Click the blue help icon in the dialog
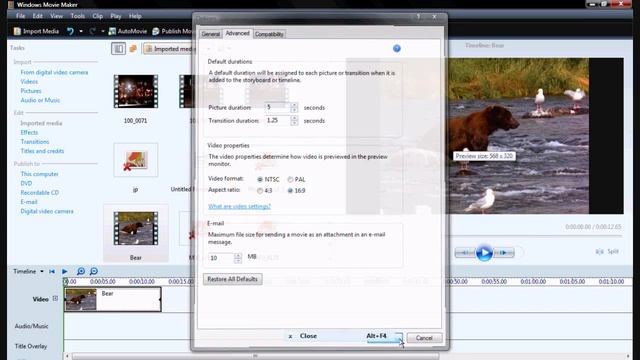 point(396,49)
